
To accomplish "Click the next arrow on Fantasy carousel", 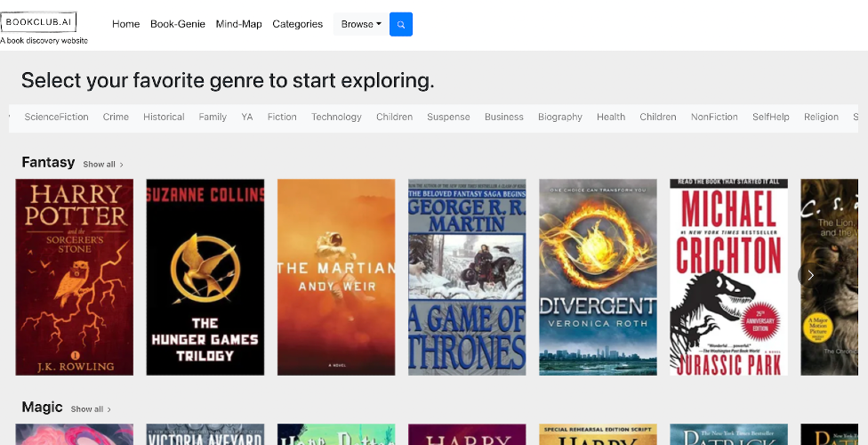I will tap(810, 275).
